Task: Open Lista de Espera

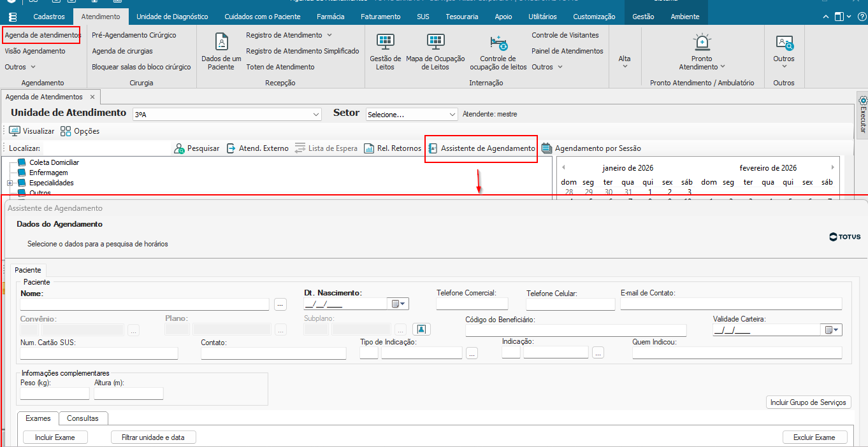Action: pyautogui.click(x=326, y=148)
